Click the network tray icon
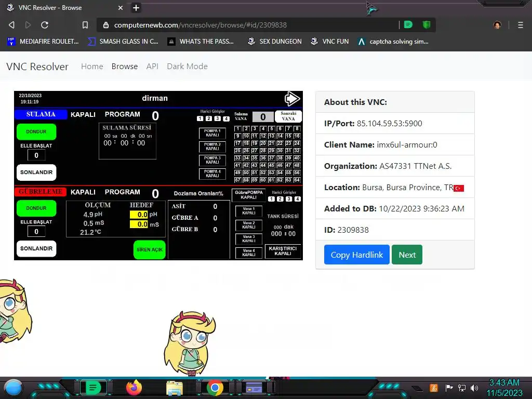This screenshot has width=532, height=399. (x=461, y=388)
